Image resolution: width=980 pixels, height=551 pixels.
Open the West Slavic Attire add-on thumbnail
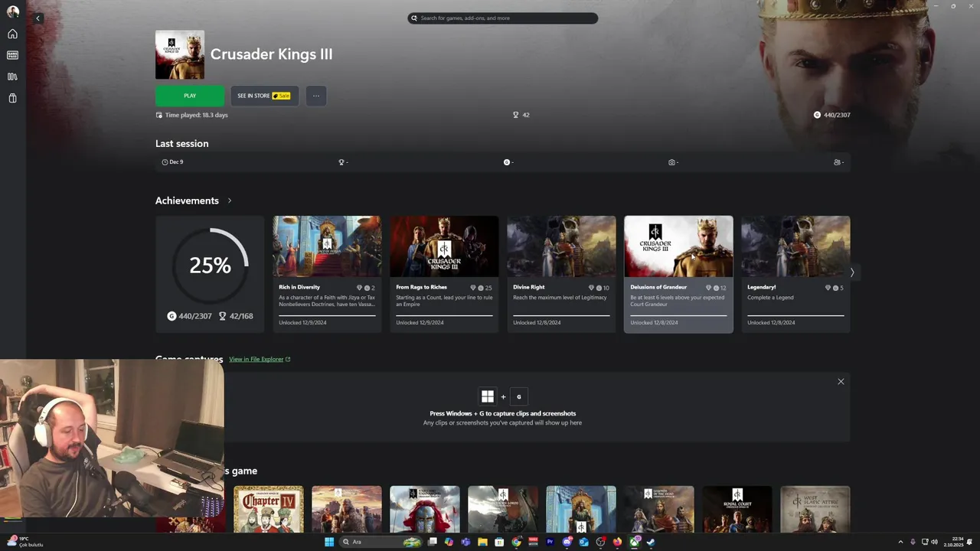pyautogui.click(x=815, y=509)
